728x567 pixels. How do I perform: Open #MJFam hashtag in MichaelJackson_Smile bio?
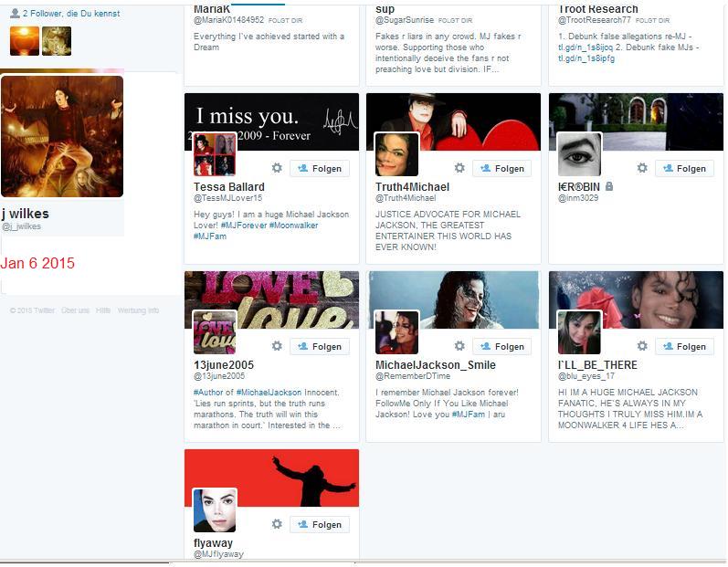pyautogui.click(x=468, y=415)
